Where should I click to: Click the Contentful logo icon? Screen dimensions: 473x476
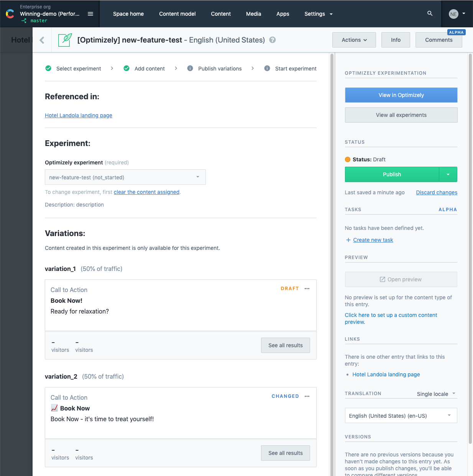click(10, 14)
